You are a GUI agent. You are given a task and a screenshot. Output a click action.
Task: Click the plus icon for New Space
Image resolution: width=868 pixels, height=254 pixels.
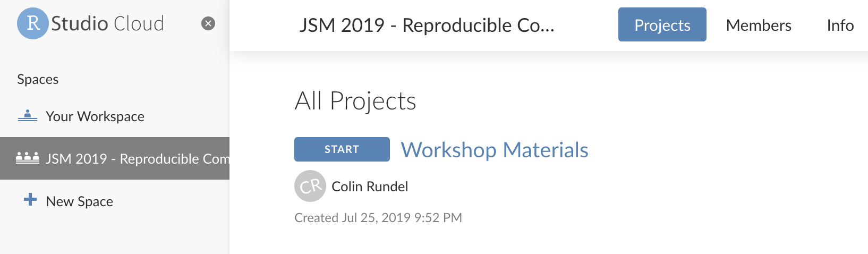point(30,200)
